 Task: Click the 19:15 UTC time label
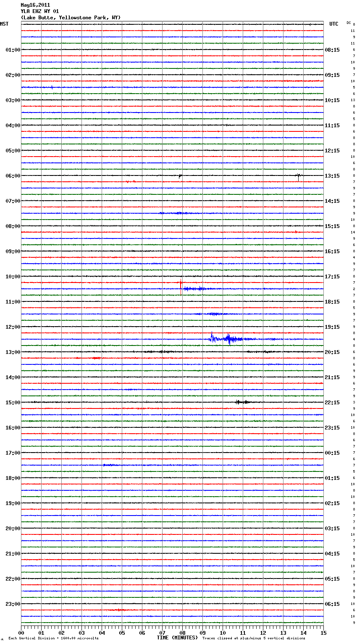[332, 327]
